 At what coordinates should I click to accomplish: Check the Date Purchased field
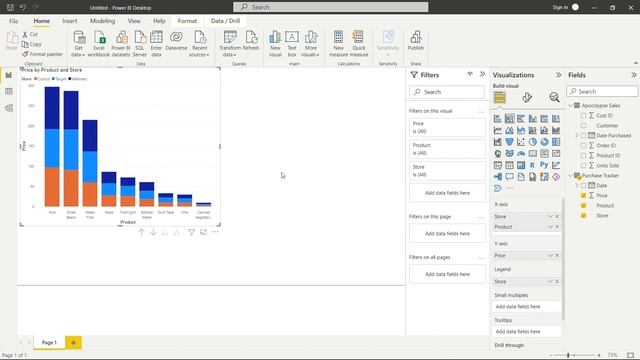tap(583, 136)
